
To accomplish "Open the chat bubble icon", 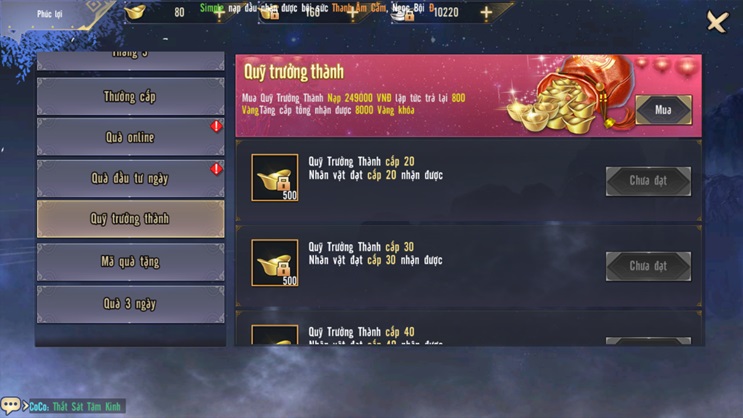I will tap(10, 406).
